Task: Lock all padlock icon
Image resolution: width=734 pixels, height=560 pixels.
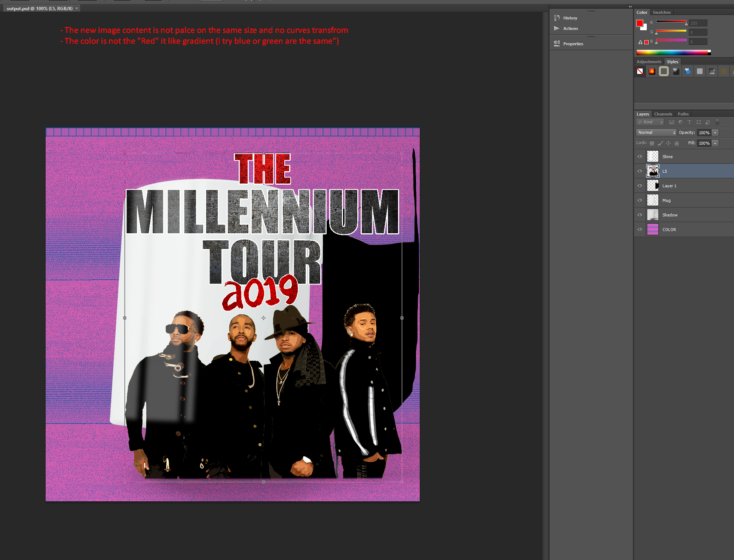Action: pos(677,143)
